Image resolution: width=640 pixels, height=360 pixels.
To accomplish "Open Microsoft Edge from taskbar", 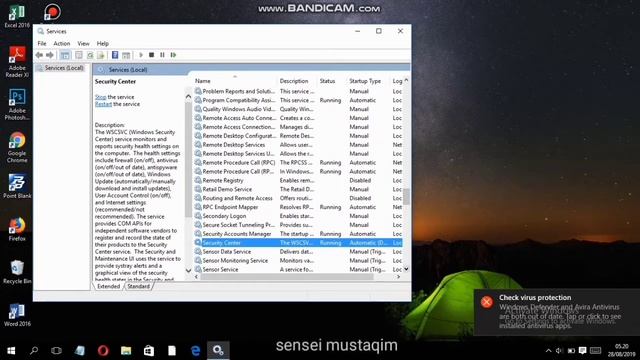I will [x=196, y=351].
